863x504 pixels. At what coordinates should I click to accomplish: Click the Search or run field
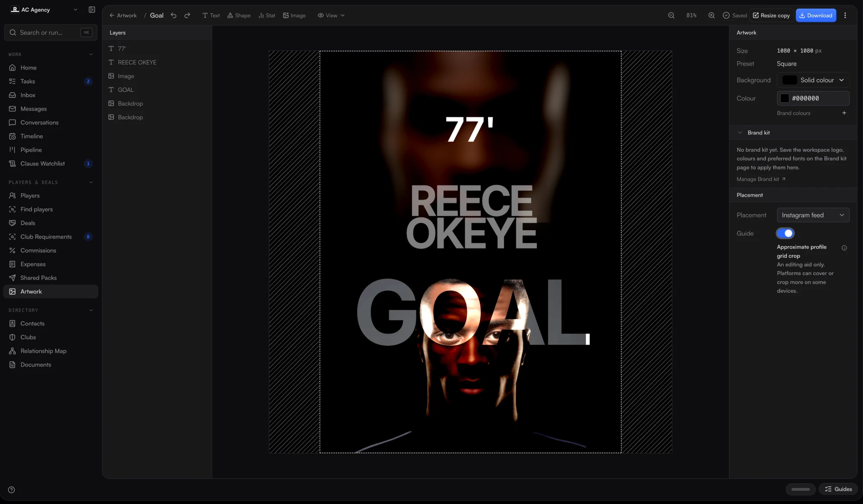pyautogui.click(x=50, y=33)
